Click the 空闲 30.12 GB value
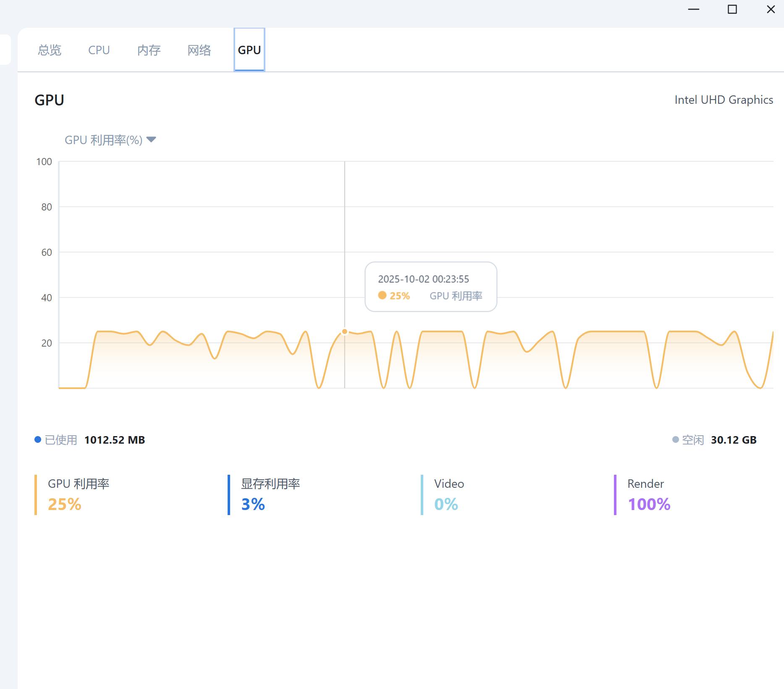The height and width of the screenshot is (689, 784). pyautogui.click(x=734, y=440)
